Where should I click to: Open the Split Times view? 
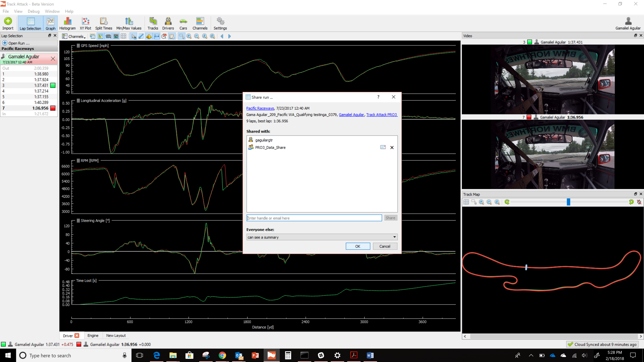pyautogui.click(x=104, y=23)
